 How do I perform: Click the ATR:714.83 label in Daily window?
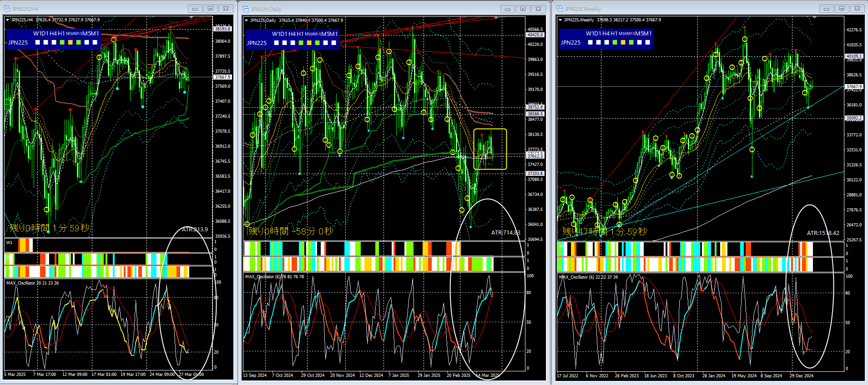[x=505, y=233]
